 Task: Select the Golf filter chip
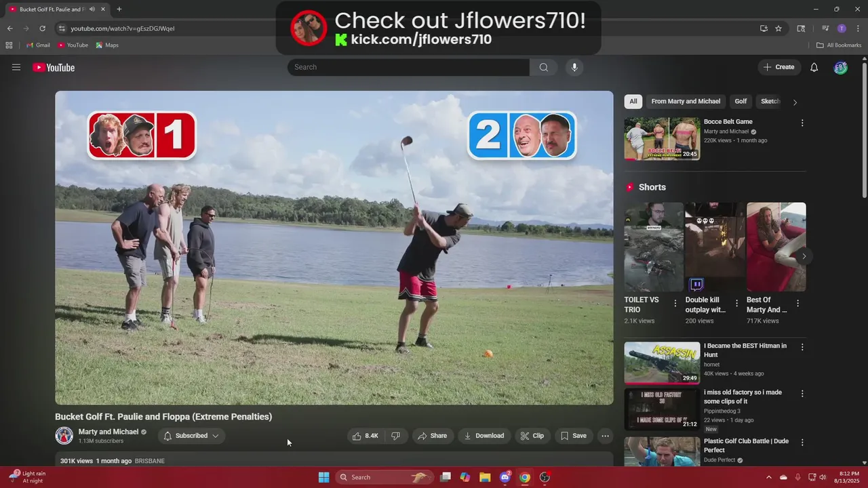pyautogui.click(x=741, y=102)
